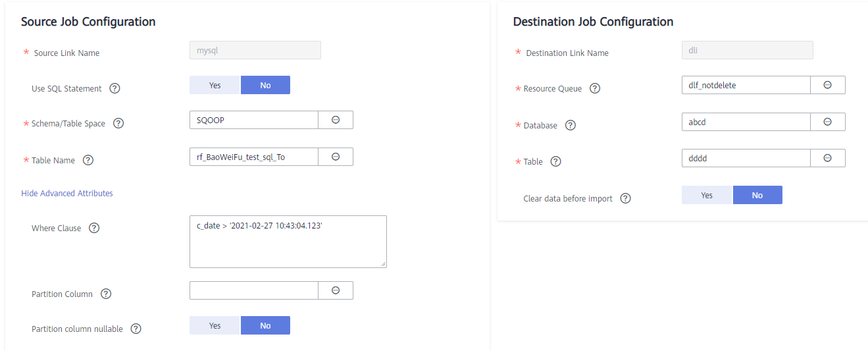The width and height of the screenshot is (868, 351).
Task: Open Table Name selector button
Action: [336, 157]
